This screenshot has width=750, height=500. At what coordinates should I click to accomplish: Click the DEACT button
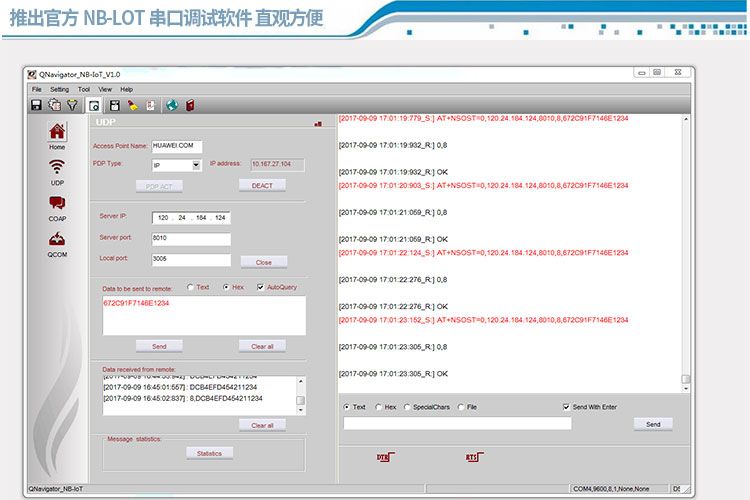[262, 186]
